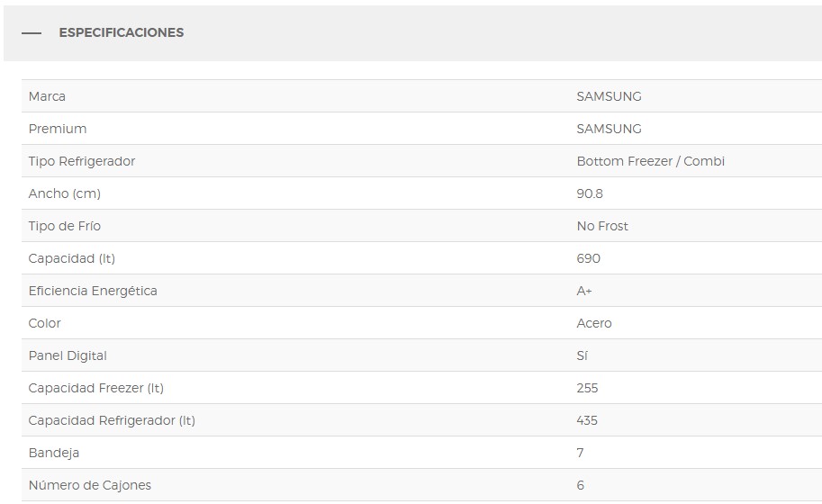Select the Panel Digital label
Viewport: 822px width, 504px height.
[x=68, y=355]
